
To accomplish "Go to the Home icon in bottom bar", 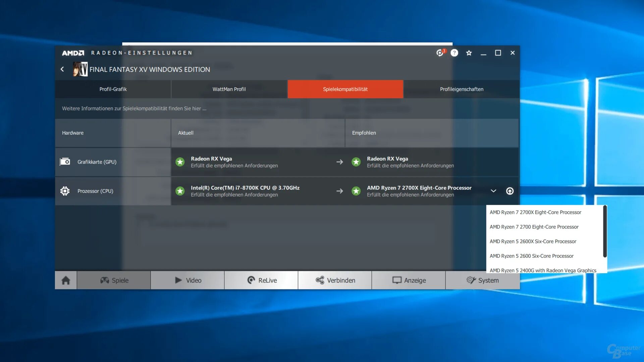I will [66, 280].
